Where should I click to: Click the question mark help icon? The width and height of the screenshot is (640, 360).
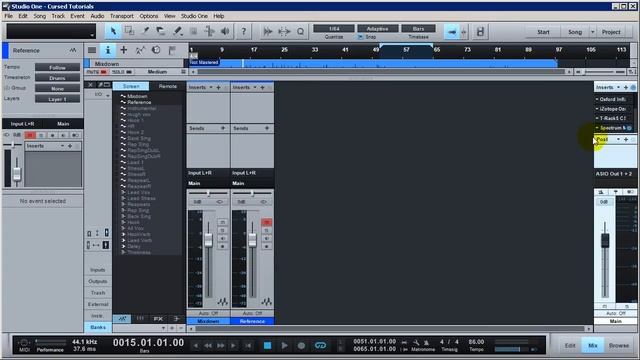244,31
